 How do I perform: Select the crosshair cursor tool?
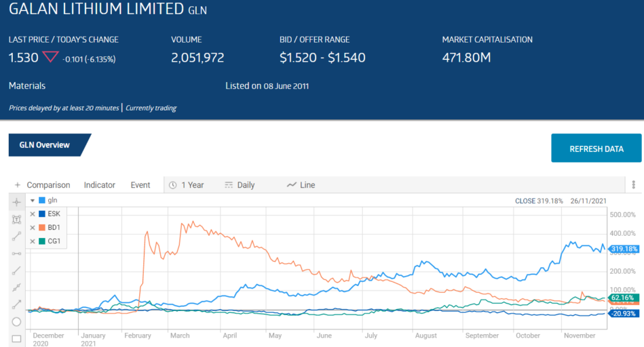point(16,202)
